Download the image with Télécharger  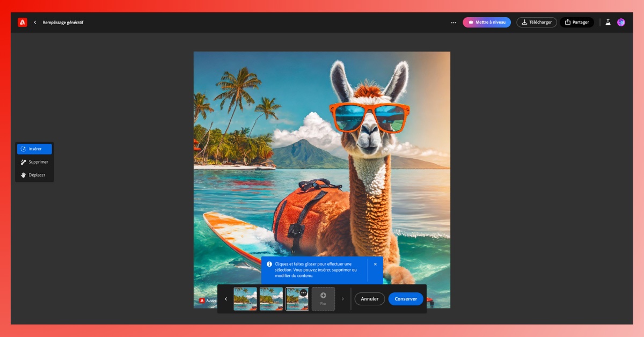(536, 23)
